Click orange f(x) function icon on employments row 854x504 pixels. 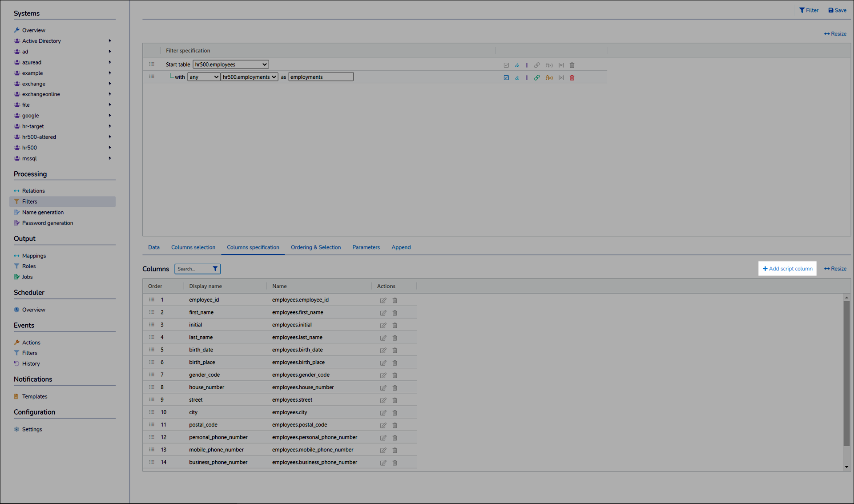pos(549,78)
